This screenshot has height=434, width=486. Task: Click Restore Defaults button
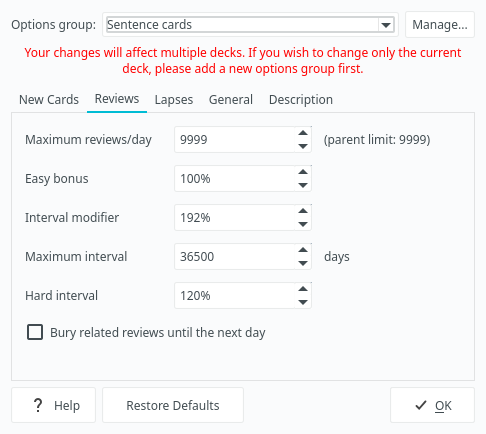click(173, 405)
